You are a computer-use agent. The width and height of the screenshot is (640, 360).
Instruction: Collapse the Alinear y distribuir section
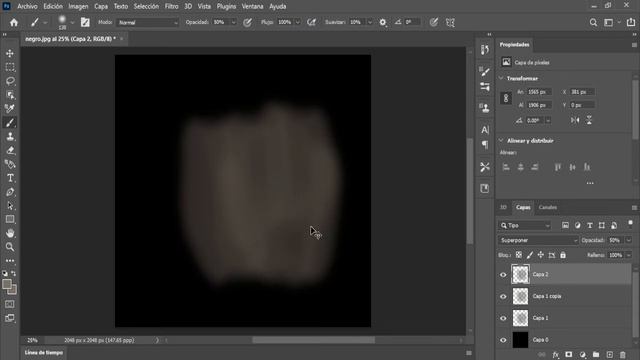pyautogui.click(x=501, y=140)
